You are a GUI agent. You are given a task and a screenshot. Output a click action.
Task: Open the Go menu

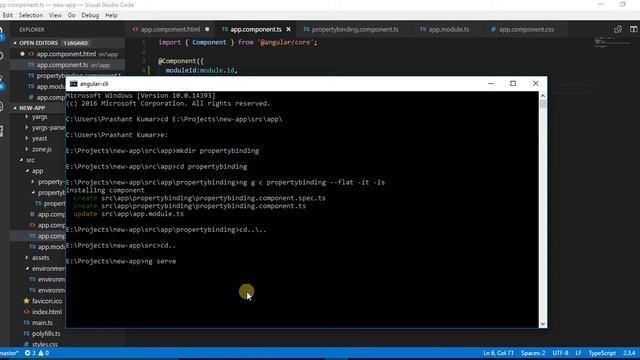point(71,15)
